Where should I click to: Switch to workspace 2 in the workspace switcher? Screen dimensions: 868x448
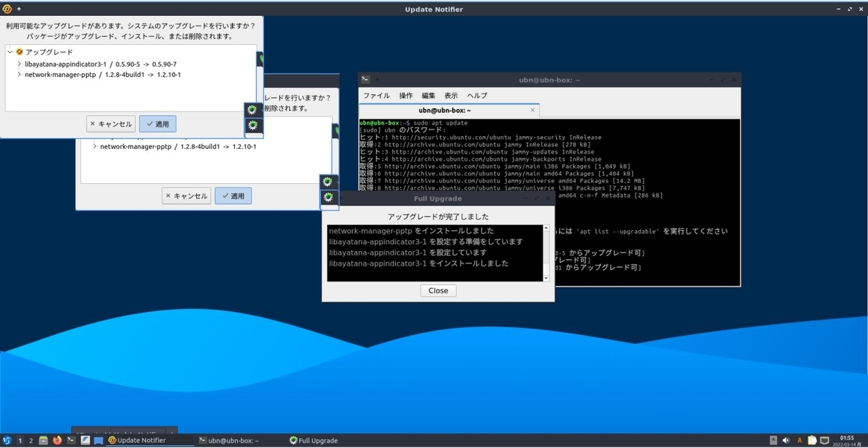(x=30, y=439)
